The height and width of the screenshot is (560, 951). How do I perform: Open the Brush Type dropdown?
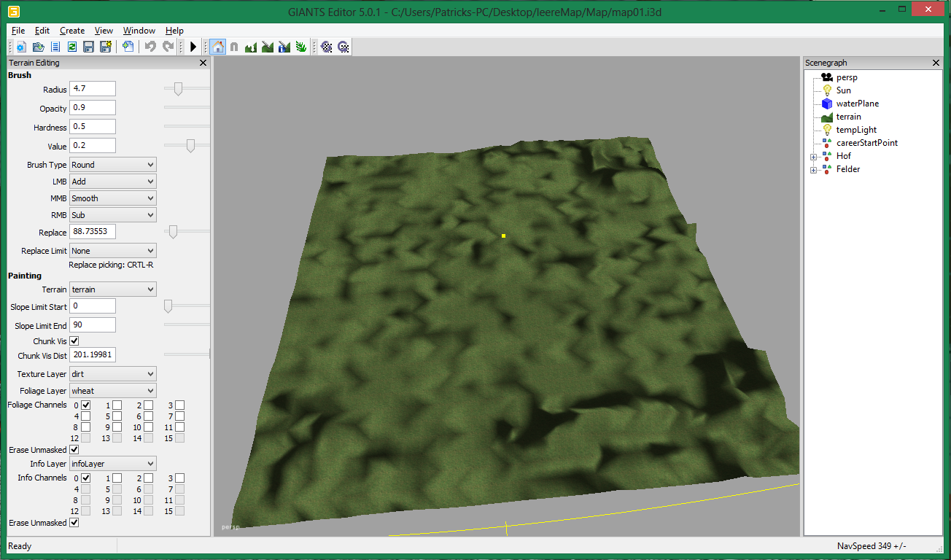pyautogui.click(x=113, y=165)
